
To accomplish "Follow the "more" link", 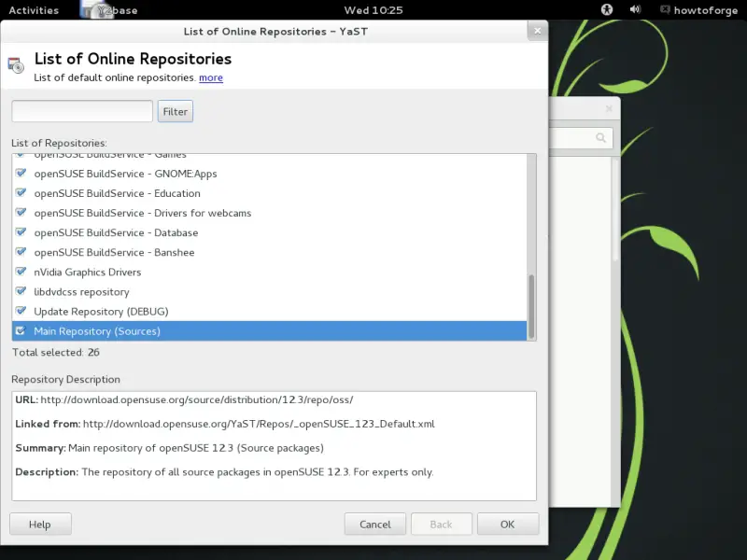I will tap(211, 77).
